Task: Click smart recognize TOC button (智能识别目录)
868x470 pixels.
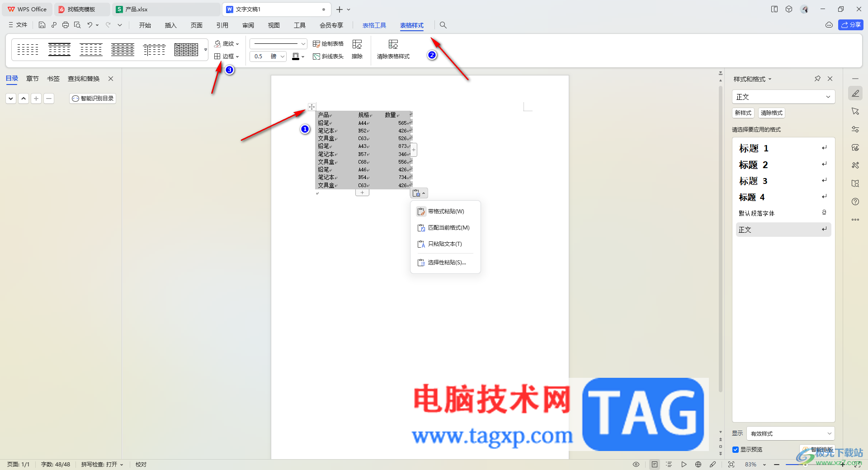Action: 93,98
